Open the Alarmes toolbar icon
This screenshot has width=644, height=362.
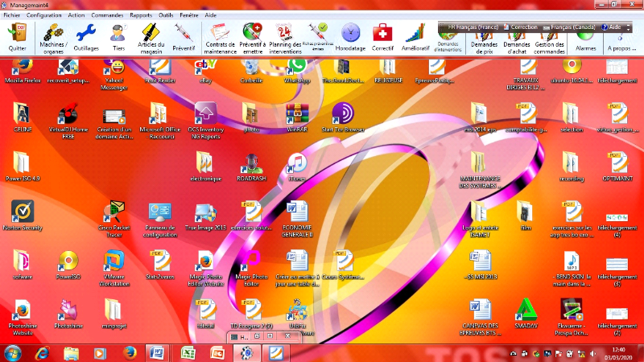pos(586,37)
